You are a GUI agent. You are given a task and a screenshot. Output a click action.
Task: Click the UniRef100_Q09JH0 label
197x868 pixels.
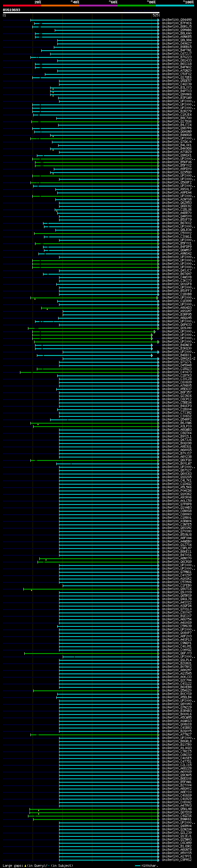point(176,328)
